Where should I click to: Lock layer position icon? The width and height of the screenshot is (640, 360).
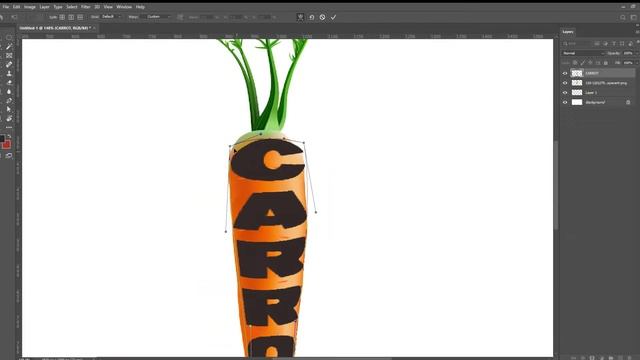point(591,62)
